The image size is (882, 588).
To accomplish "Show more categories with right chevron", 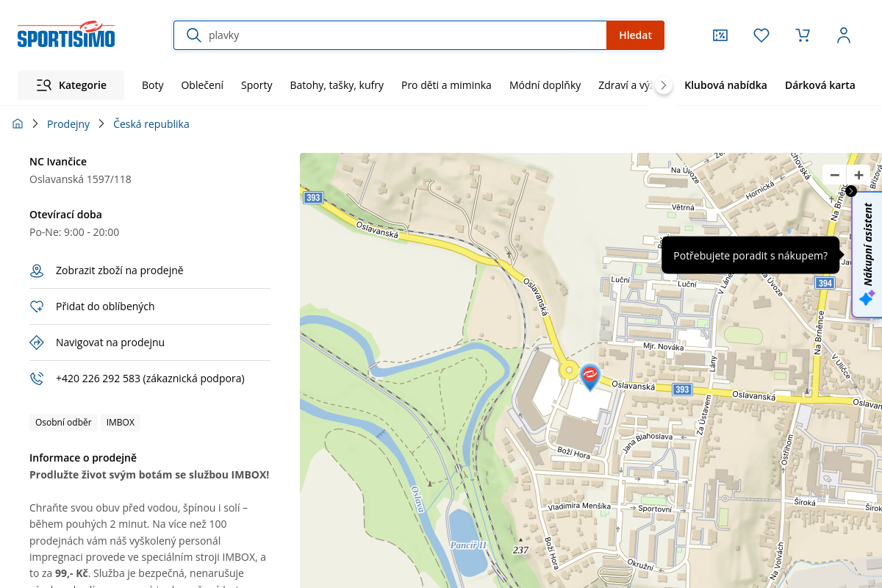I will (x=664, y=85).
